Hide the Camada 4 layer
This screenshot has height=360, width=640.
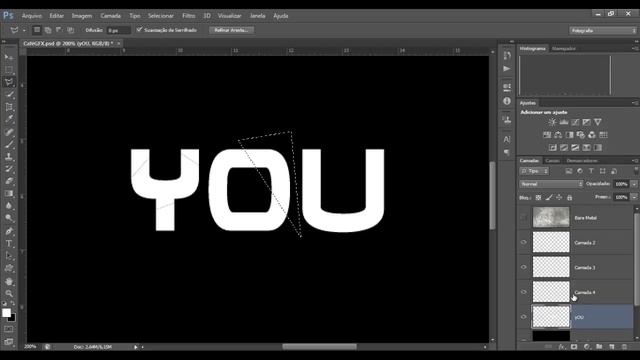(524, 292)
